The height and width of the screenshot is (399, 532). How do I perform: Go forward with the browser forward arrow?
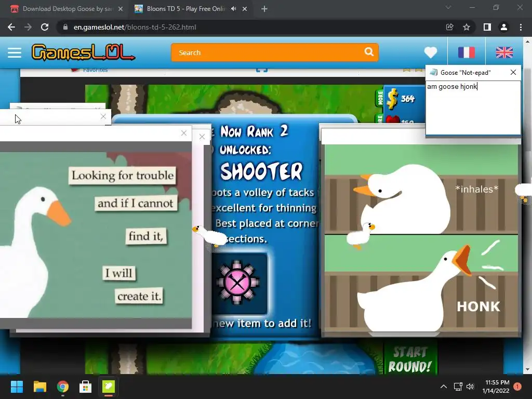point(28,27)
